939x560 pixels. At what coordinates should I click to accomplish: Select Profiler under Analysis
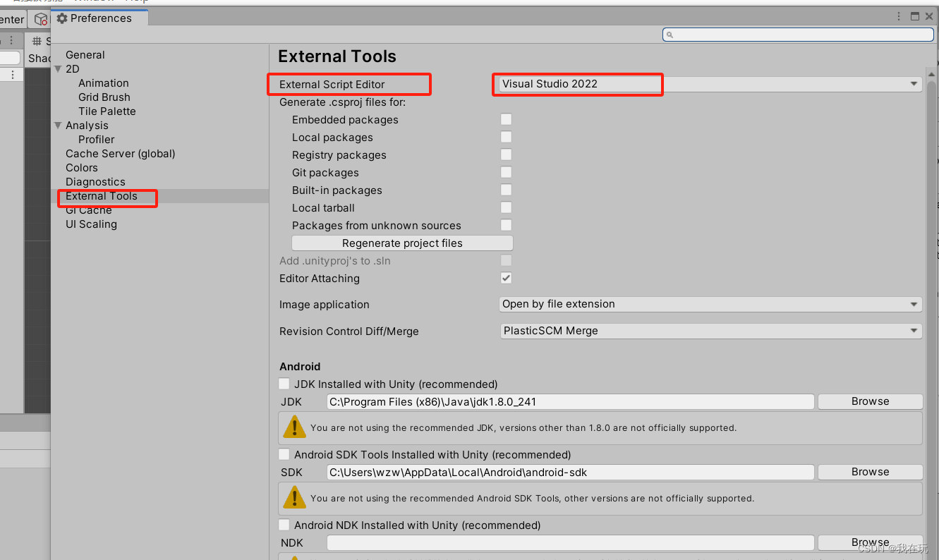tap(97, 140)
